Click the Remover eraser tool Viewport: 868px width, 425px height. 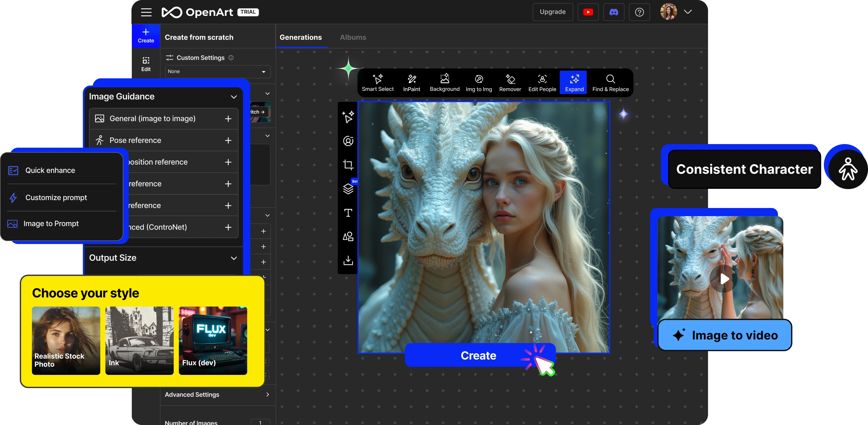pyautogui.click(x=510, y=83)
